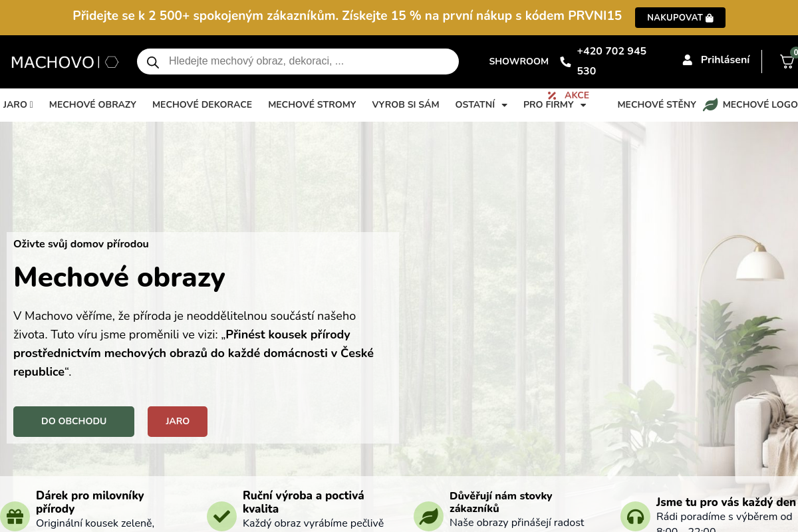
Task: Click 'Důvěřují nám stovky zákazníků' heading
Action: 501,502
